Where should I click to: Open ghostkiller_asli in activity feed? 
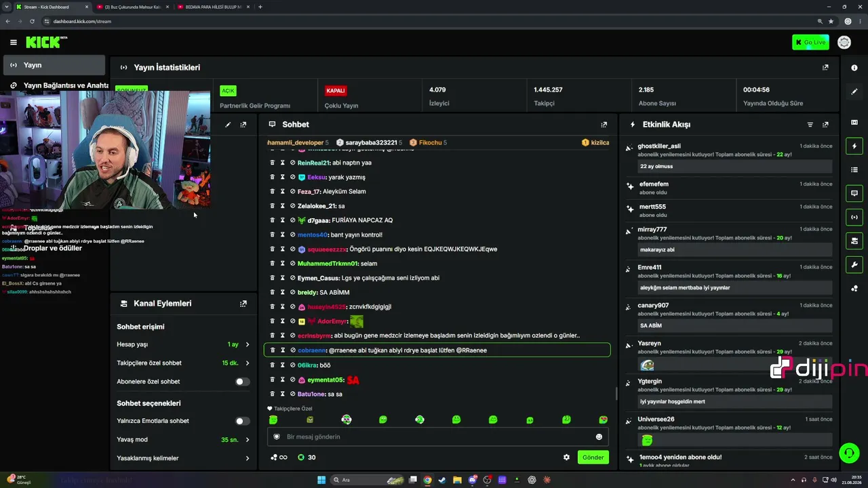pos(659,146)
